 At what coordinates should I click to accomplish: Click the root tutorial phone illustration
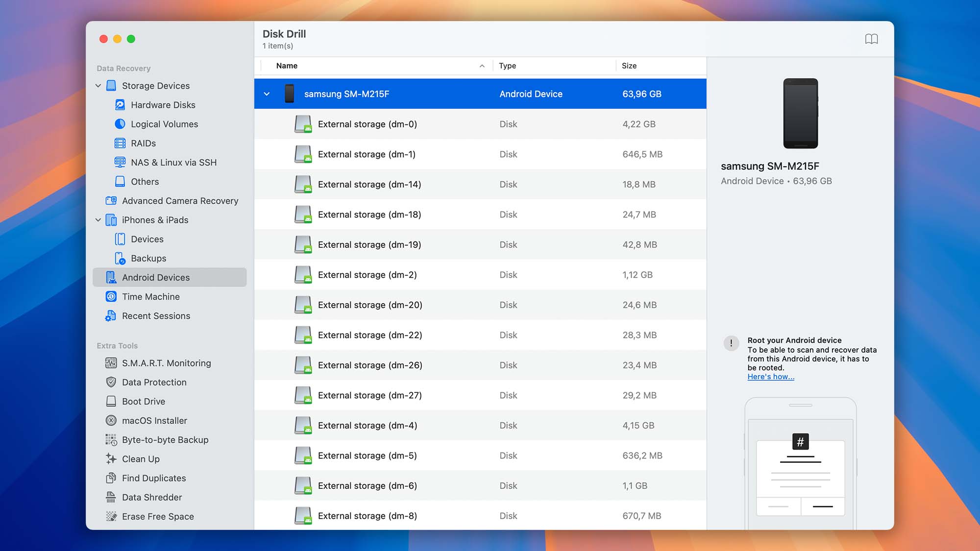click(x=800, y=463)
